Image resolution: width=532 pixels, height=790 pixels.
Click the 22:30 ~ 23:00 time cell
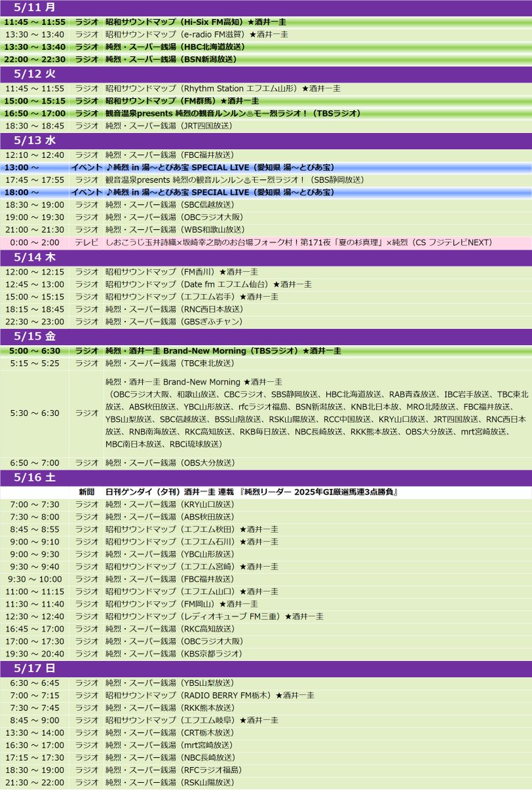click(34, 322)
